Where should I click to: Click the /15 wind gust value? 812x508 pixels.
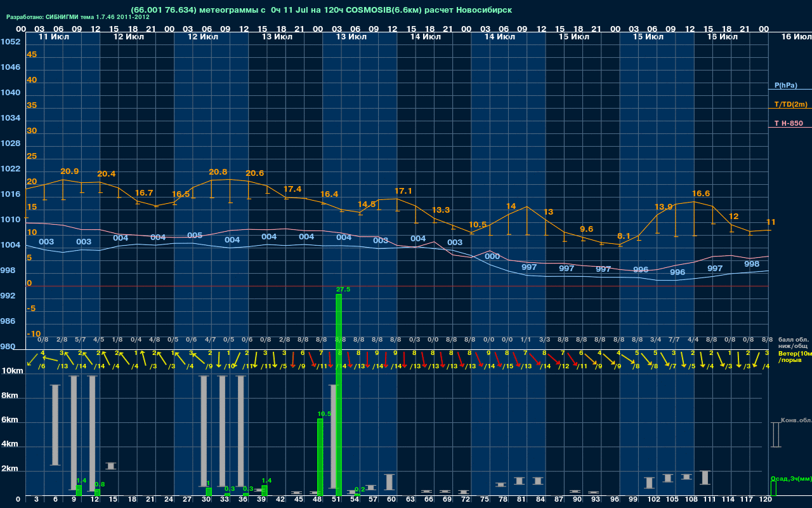tap(508, 366)
